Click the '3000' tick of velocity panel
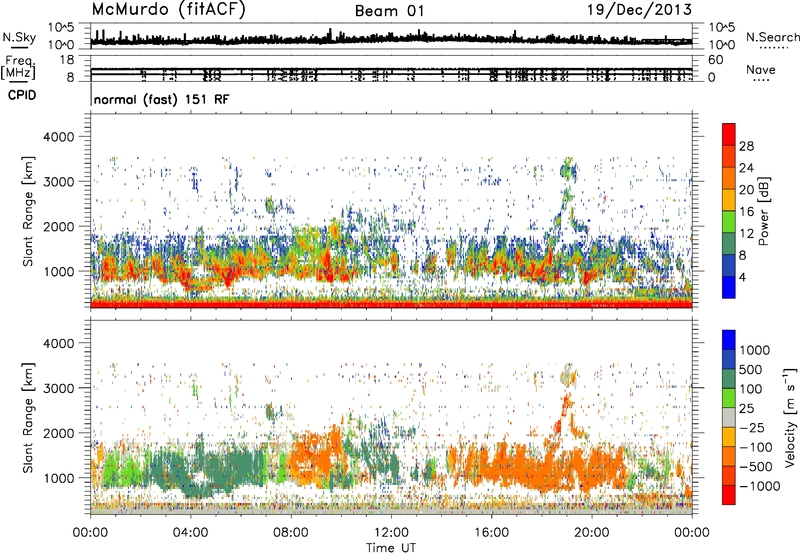Viewport: 800px width, 554px height. click(x=58, y=388)
